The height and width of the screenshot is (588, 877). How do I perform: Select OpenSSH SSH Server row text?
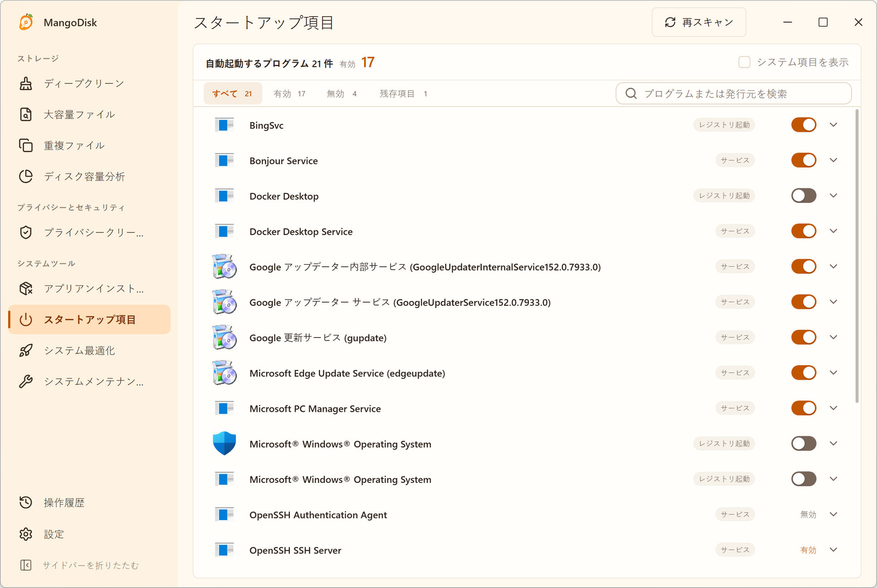pyautogui.click(x=295, y=550)
